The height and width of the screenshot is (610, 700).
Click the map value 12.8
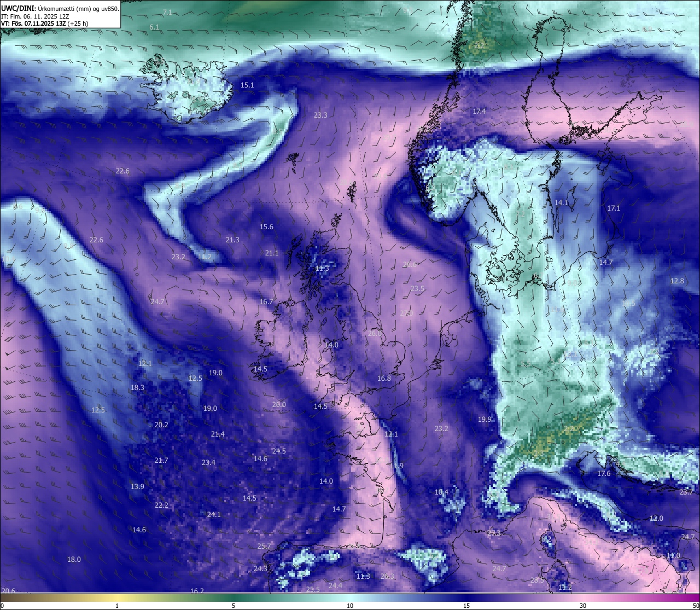point(677,281)
